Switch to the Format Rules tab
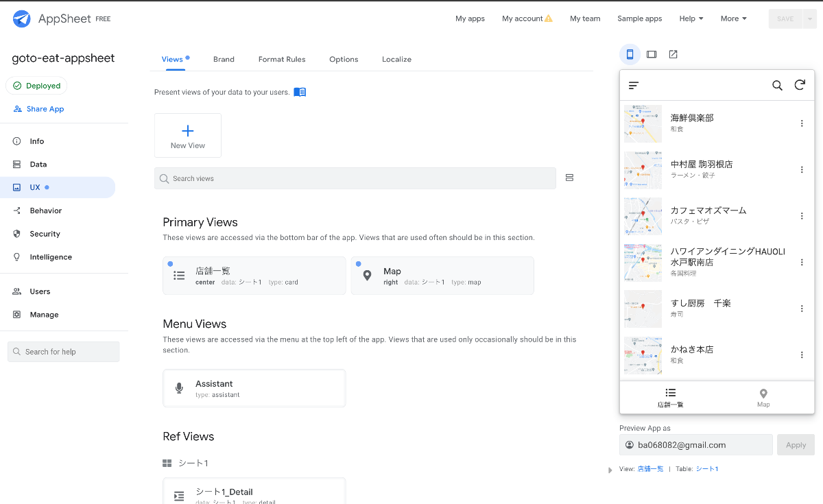Viewport: 823px width, 504px height. [282, 59]
